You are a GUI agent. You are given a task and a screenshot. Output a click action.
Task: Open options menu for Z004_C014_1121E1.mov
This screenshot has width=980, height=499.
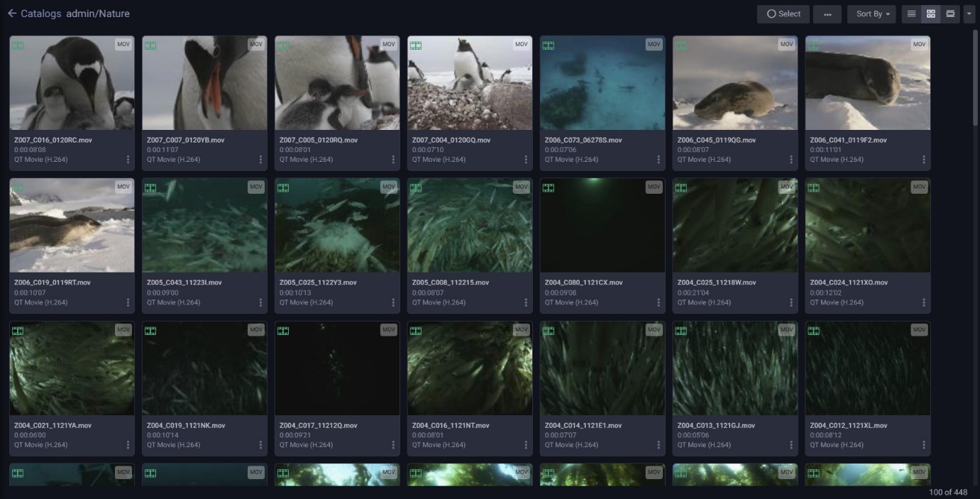[x=659, y=445]
